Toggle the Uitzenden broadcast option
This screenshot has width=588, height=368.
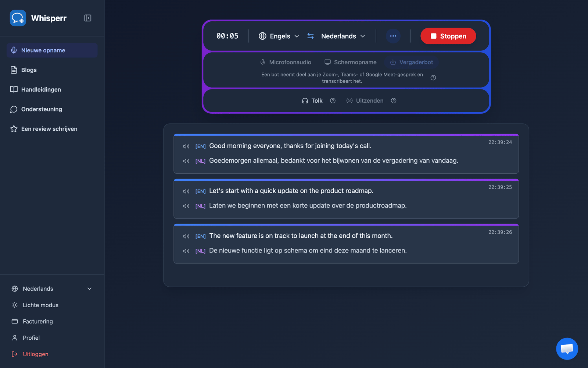click(x=365, y=101)
